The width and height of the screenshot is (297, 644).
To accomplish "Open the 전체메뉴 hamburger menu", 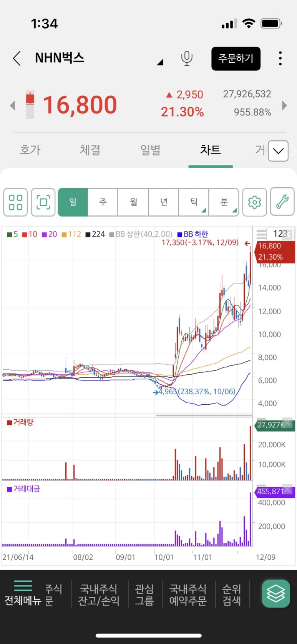I will (23, 593).
